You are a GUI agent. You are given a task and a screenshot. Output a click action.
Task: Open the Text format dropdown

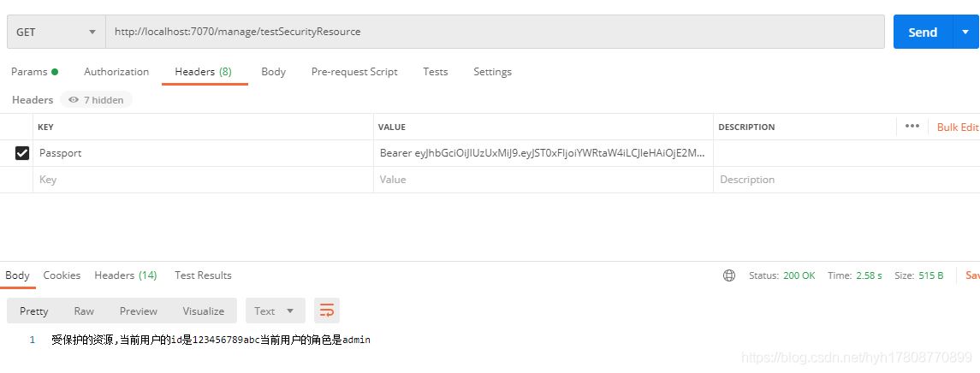[x=275, y=311]
